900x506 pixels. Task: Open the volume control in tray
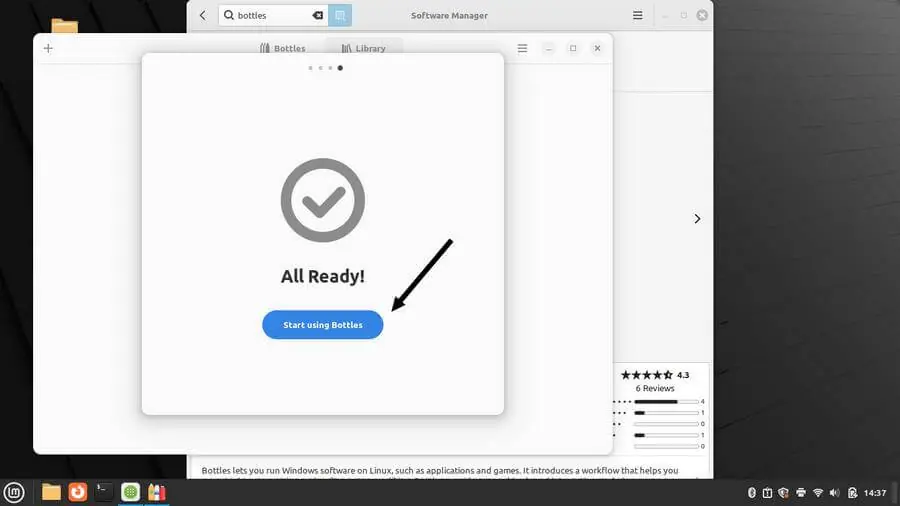click(835, 493)
